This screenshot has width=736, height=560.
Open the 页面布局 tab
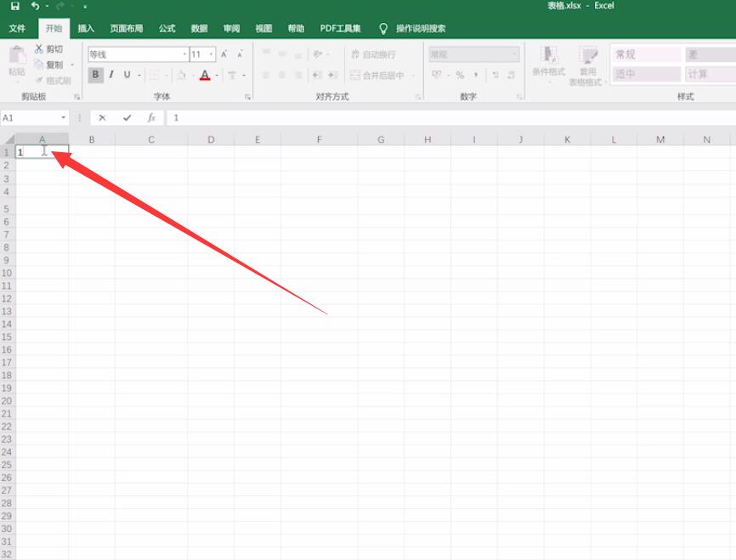click(x=127, y=29)
